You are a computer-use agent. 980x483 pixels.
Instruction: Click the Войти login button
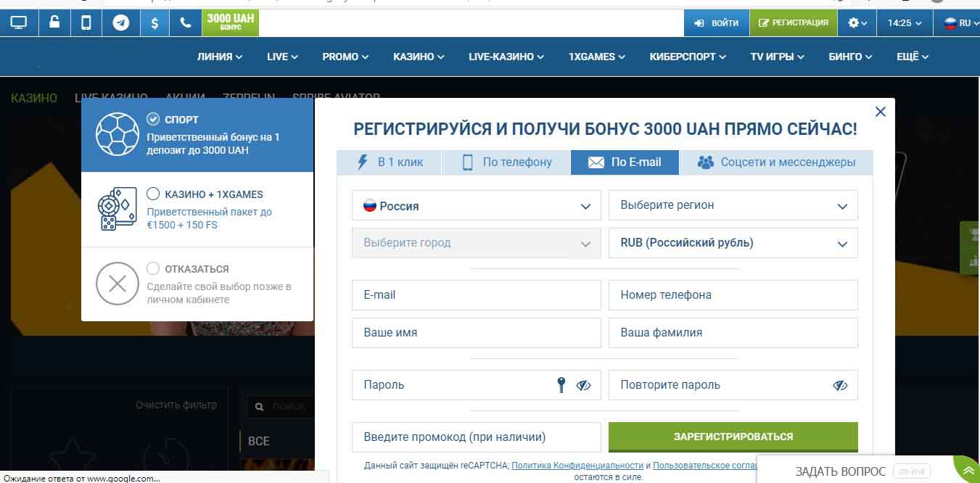(717, 23)
